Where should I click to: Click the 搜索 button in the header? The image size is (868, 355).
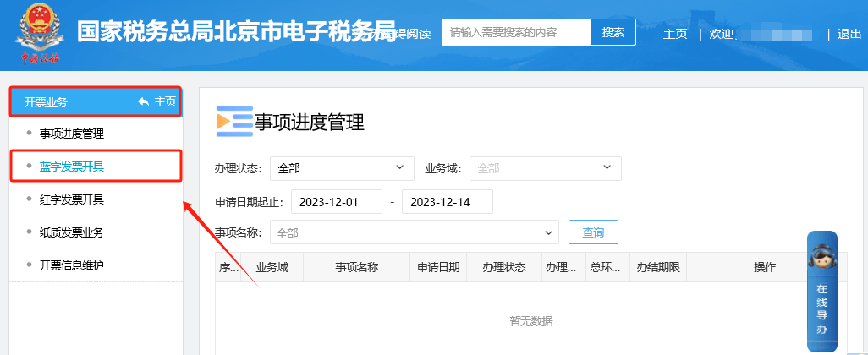(613, 32)
